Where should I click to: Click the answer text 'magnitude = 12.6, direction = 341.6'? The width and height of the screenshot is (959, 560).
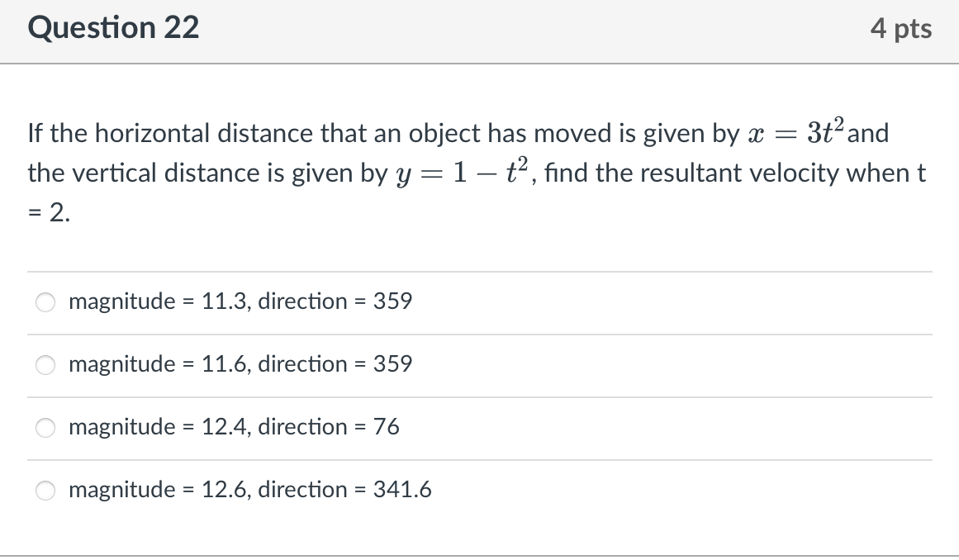[250, 490]
